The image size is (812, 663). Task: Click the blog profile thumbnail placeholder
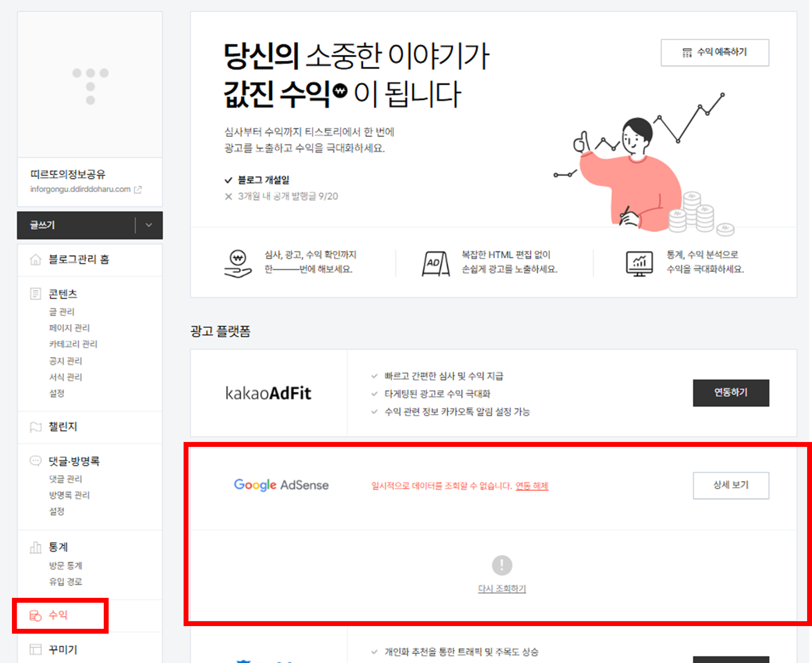point(90,84)
